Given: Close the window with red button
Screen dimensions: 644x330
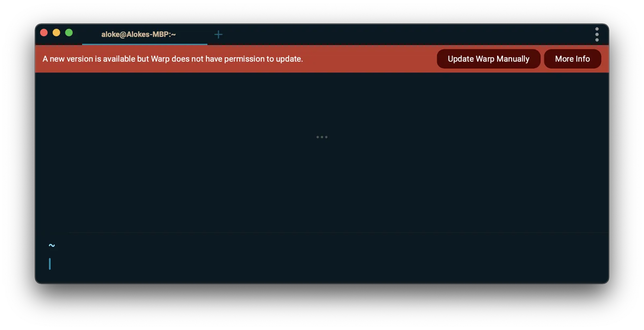Looking at the screenshot, I should pyautogui.click(x=44, y=33).
